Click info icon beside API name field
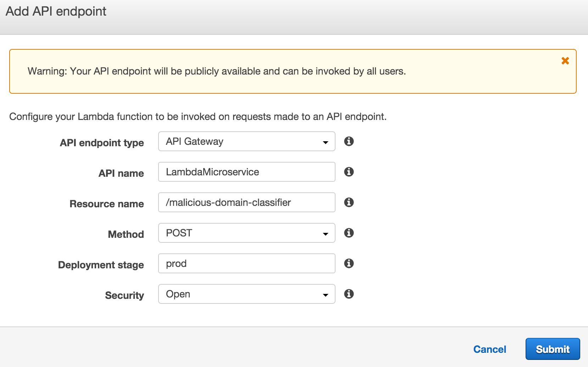The width and height of the screenshot is (588, 367). click(x=349, y=172)
